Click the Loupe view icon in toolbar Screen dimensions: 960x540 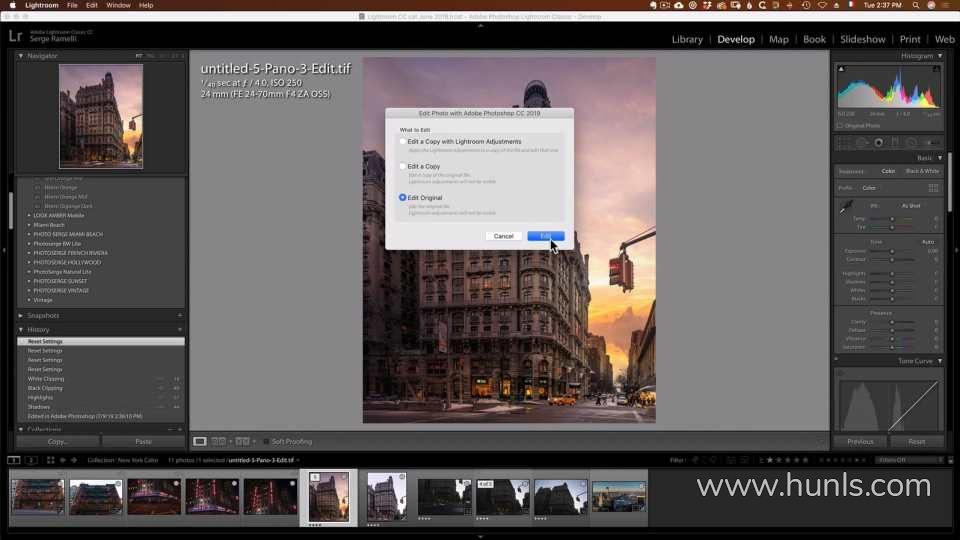200,441
